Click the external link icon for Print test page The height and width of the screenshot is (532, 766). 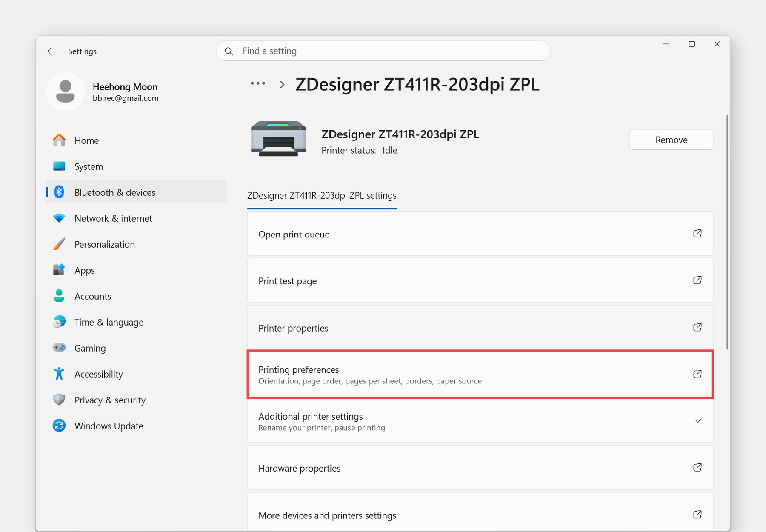pyautogui.click(x=697, y=280)
